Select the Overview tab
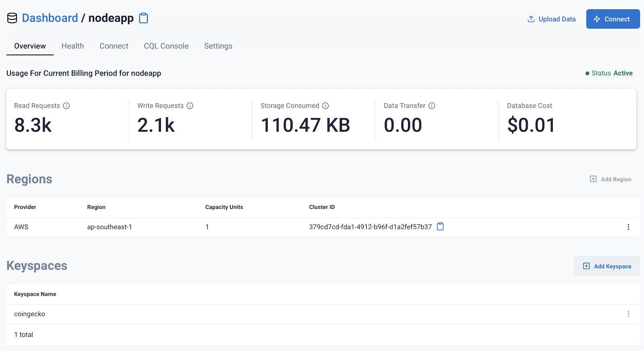 [x=30, y=46]
